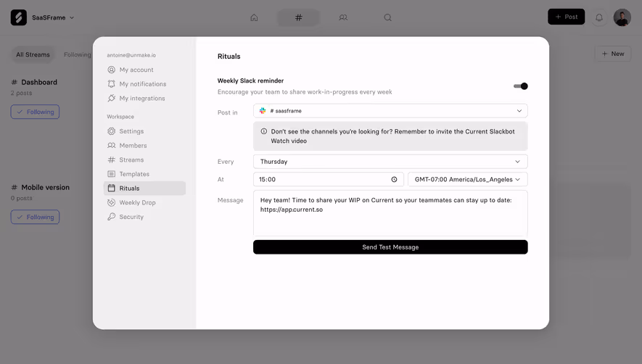Click the Weekly Drop icon
Viewport: 642px width, 364px height.
(x=112, y=203)
